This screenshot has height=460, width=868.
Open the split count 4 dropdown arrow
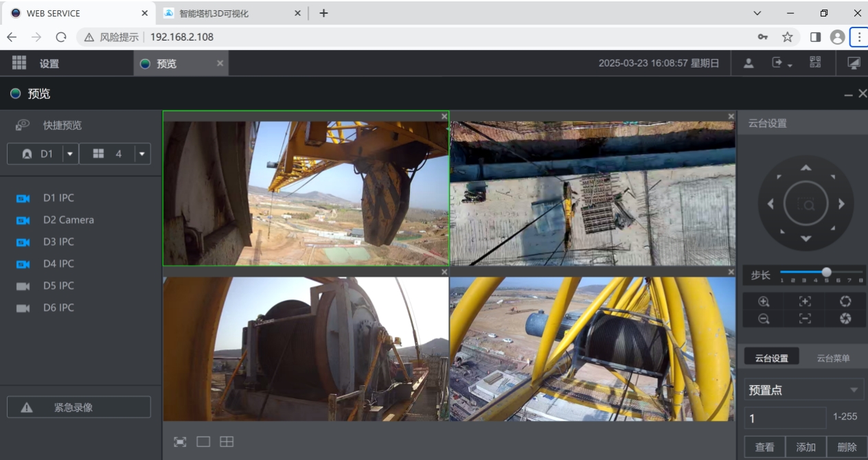[x=142, y=154]
